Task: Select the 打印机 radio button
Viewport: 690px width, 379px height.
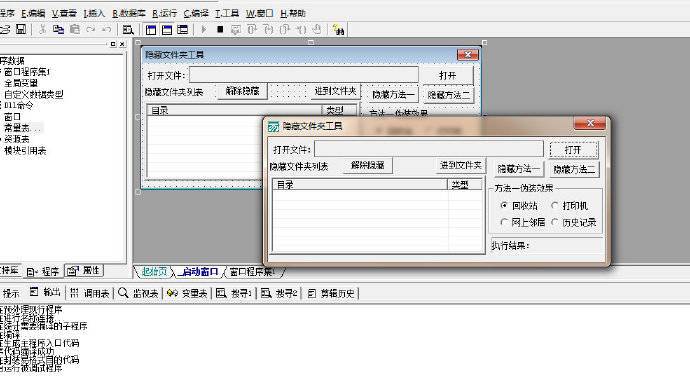Action: [x=554, y=206]
